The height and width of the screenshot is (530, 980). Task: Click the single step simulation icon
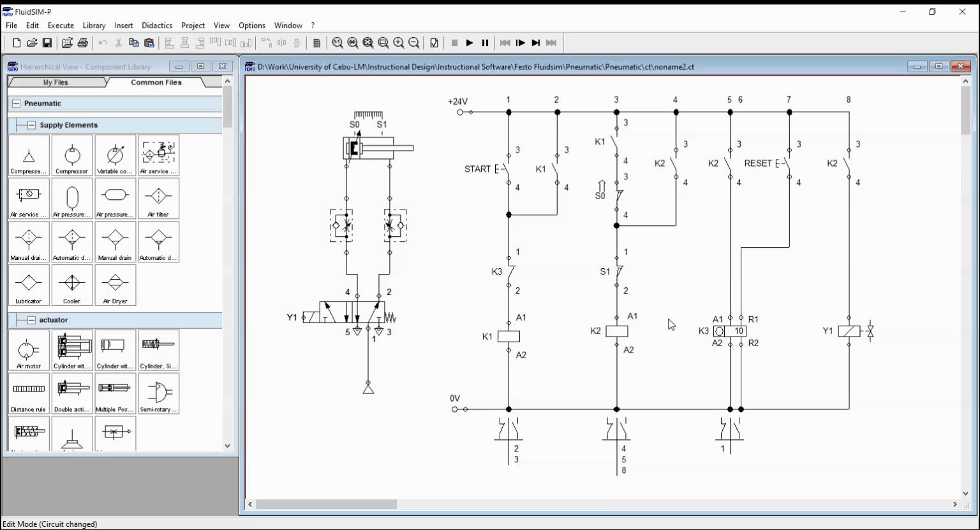coord(521,43)
